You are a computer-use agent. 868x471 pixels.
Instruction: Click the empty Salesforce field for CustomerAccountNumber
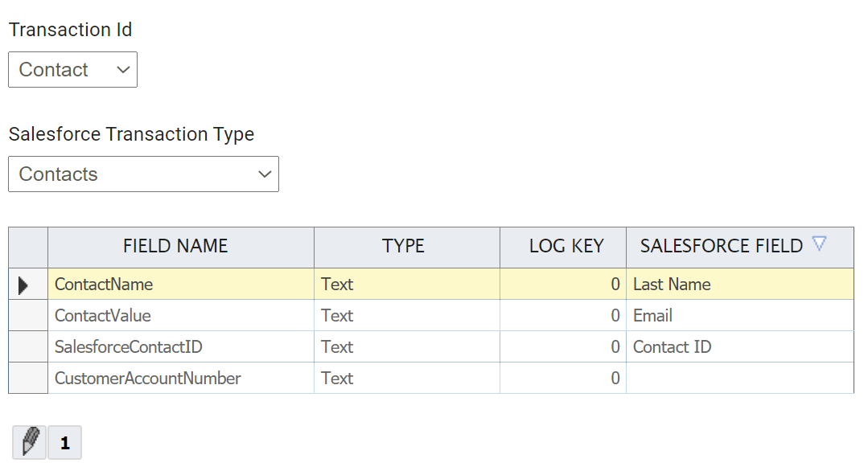coord(740,378)
